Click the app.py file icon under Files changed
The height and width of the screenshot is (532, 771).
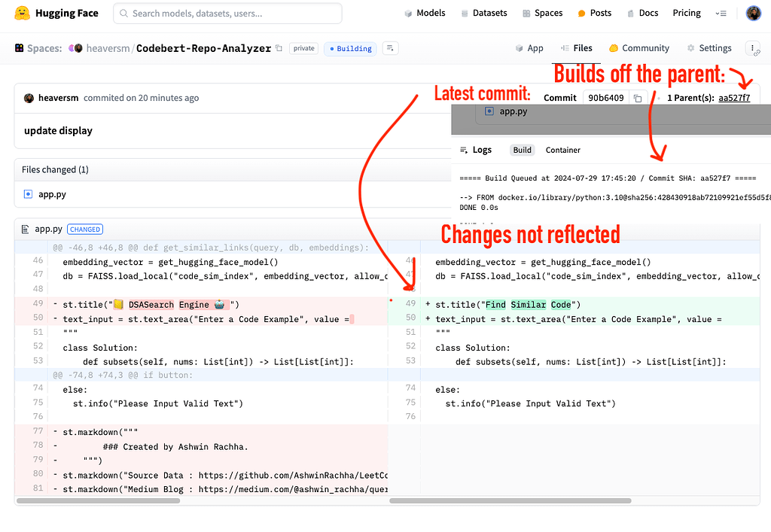pos(28,193)
